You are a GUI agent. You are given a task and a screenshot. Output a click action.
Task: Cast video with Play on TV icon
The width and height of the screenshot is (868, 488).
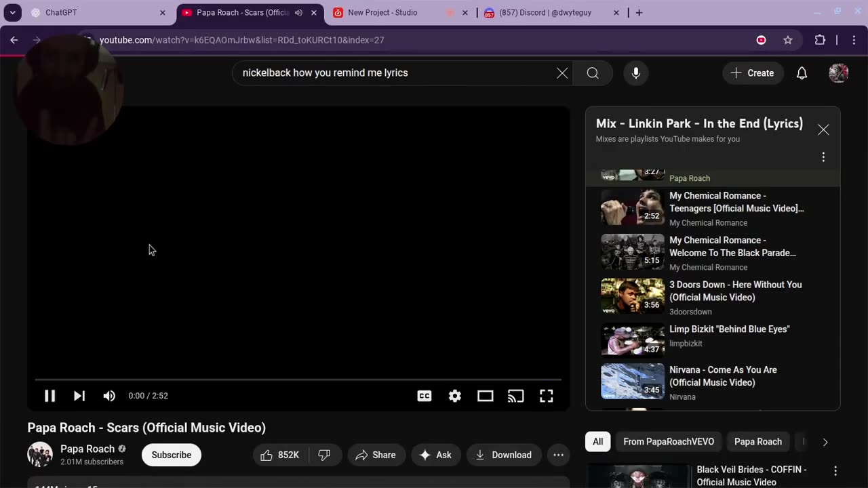516,396
